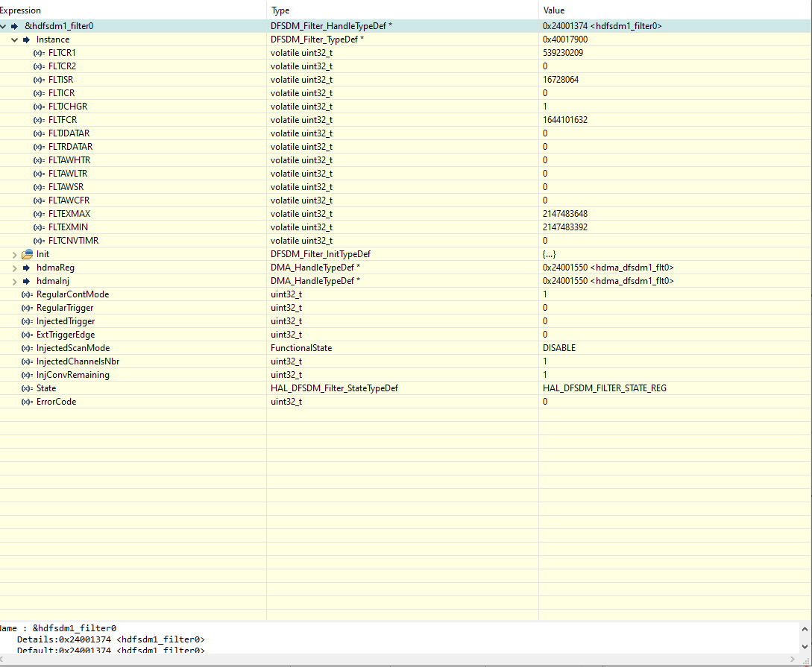Click the Type column header
This screenshot has height=667, width=812.
pos(280,10)
